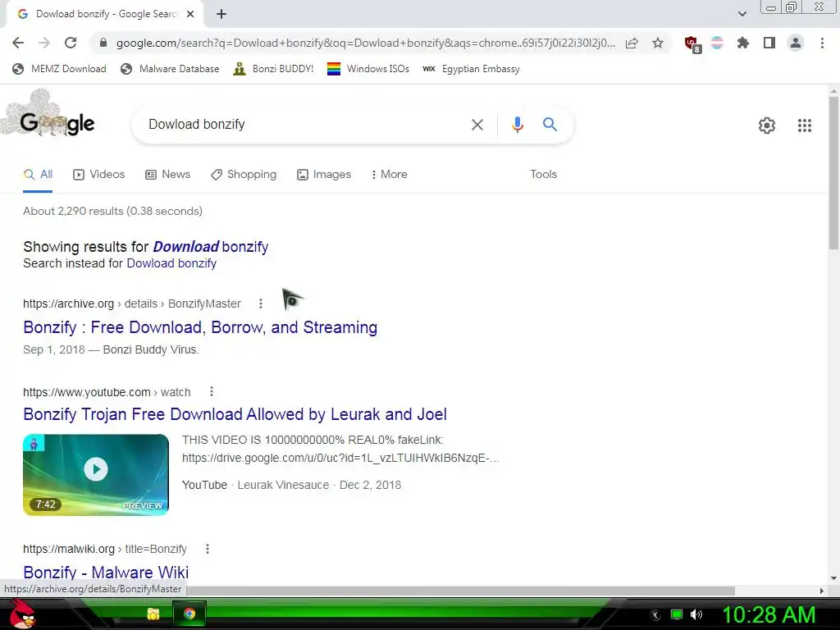This screenshot has height=630, width=840.
Task: Open the search Tools options
Action: pos(543,175)
